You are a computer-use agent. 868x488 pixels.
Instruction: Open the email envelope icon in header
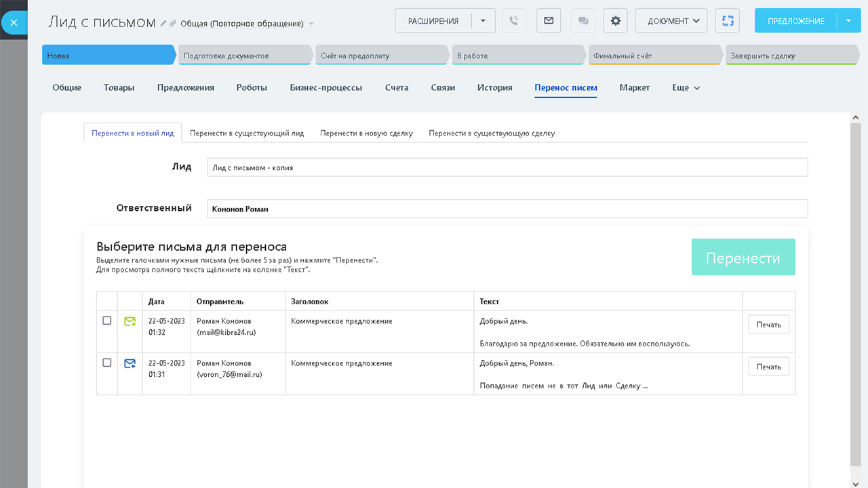click(x=548, y=21)
